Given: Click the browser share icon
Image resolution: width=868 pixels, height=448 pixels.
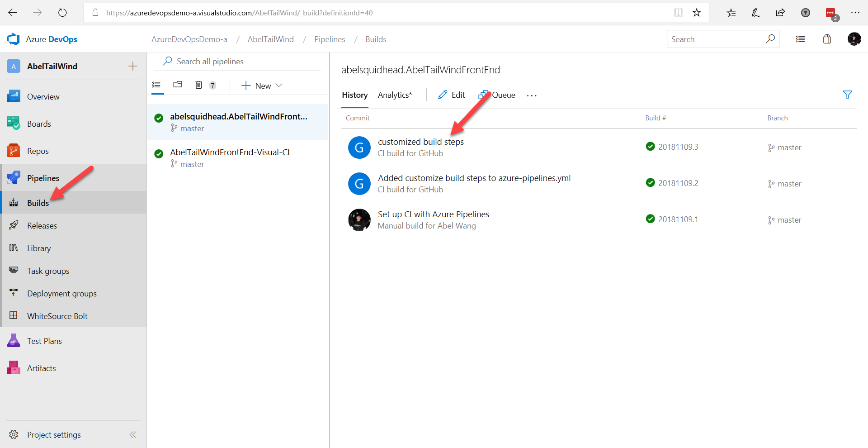Looking at the screenshot, I should pos(780,13).
